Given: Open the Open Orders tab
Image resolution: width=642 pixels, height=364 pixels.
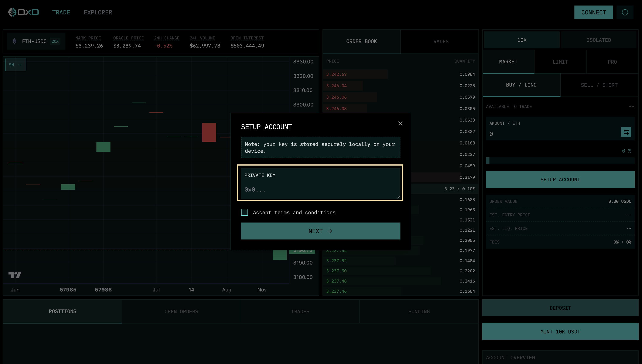Looking at the screenshot, I should [181, 311].
